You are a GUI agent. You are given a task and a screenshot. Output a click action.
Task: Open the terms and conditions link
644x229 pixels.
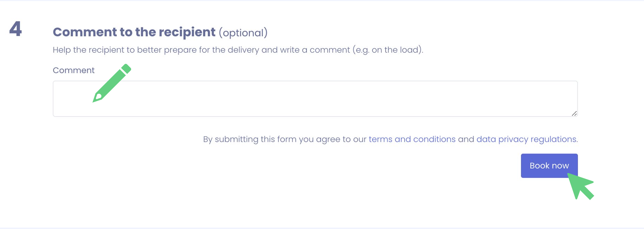pos(412,139)
